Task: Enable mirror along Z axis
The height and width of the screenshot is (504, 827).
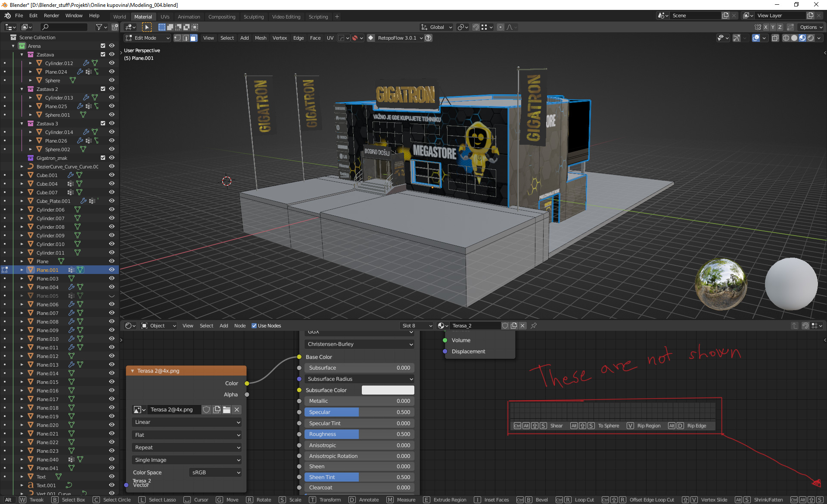Action: click(780, 27)
